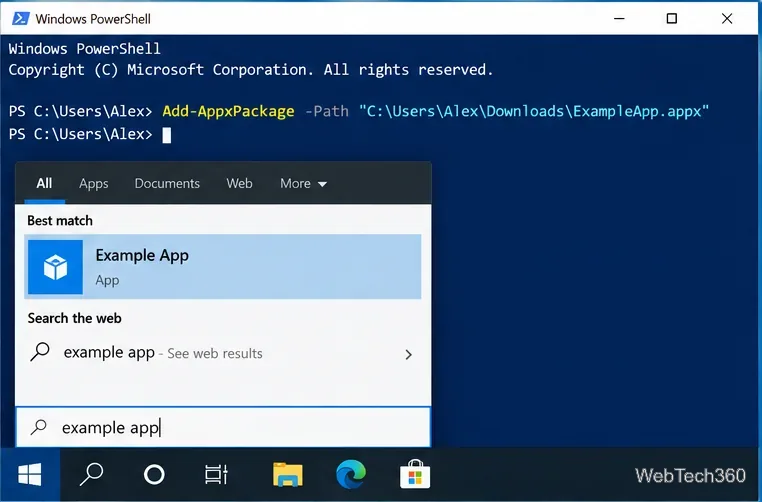Expand web result chevron arrow
Viewport: 762px width, 502px height.
click(409, 355)
